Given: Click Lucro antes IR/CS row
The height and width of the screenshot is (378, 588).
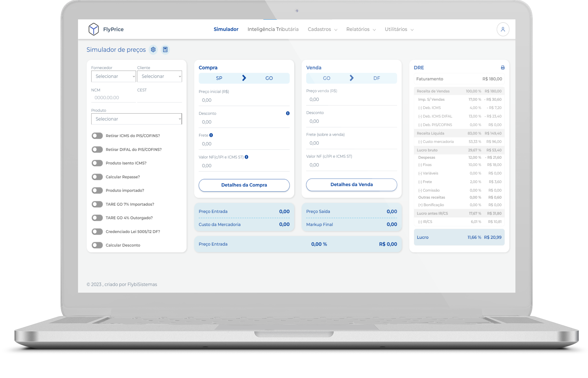Looking at the screenshot, I should 459,213.
